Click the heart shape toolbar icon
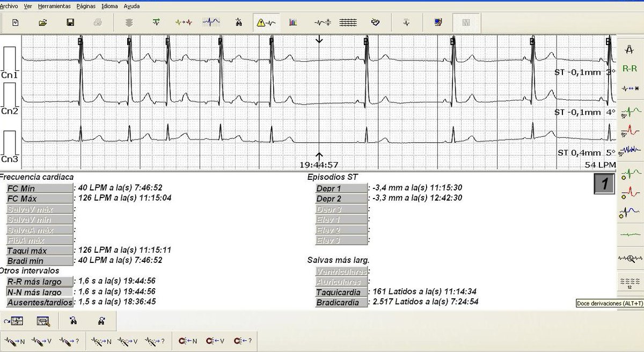This screenshot has width=644, height=352. pyautogui.click(x=376, y=23)
